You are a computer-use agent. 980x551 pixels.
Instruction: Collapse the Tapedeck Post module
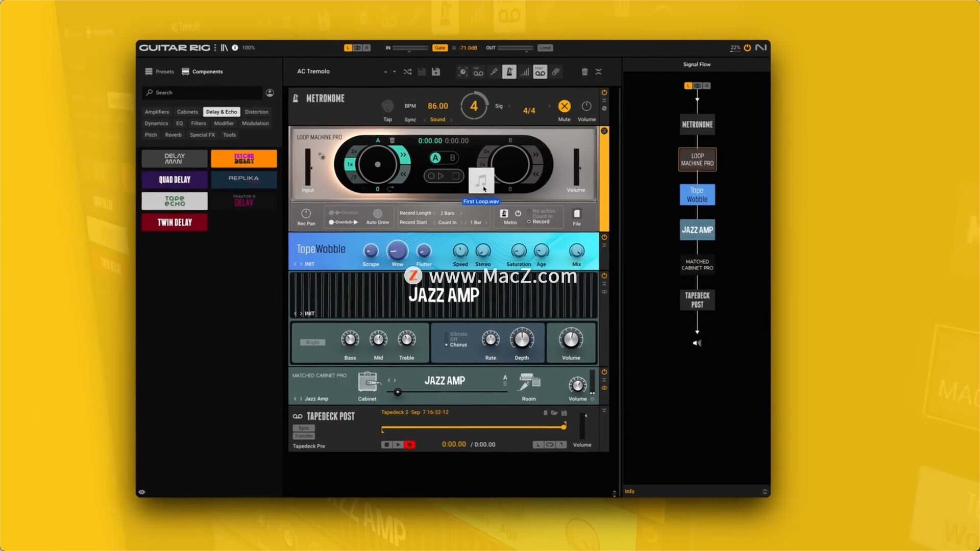tap(604, 410)
